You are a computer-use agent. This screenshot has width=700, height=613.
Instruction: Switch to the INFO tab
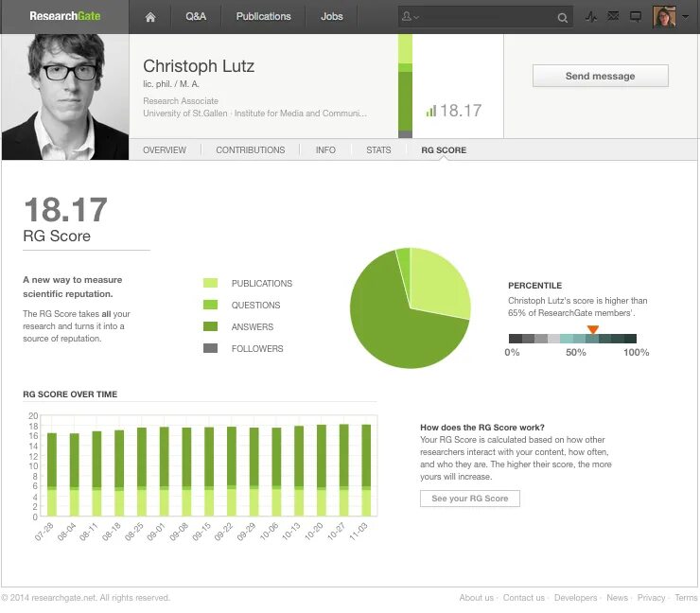point(325,150)
